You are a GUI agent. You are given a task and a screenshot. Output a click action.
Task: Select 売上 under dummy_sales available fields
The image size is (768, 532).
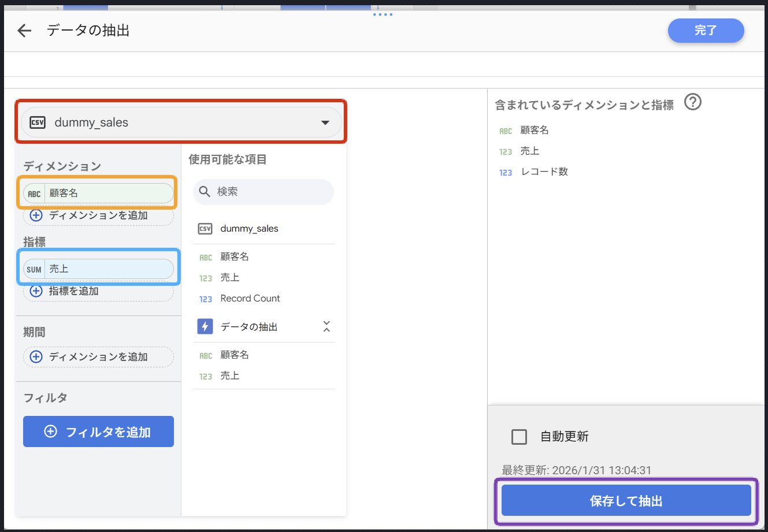230,278
